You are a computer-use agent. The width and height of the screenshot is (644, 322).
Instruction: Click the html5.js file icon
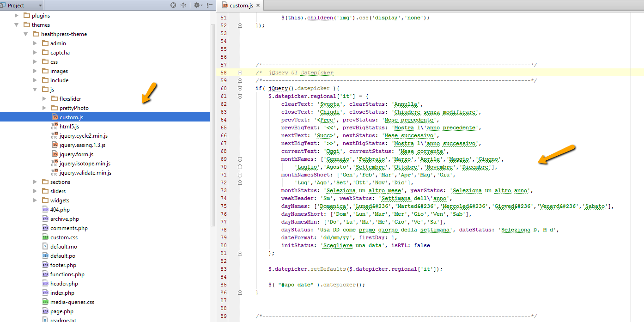click(x=55, y=127)
